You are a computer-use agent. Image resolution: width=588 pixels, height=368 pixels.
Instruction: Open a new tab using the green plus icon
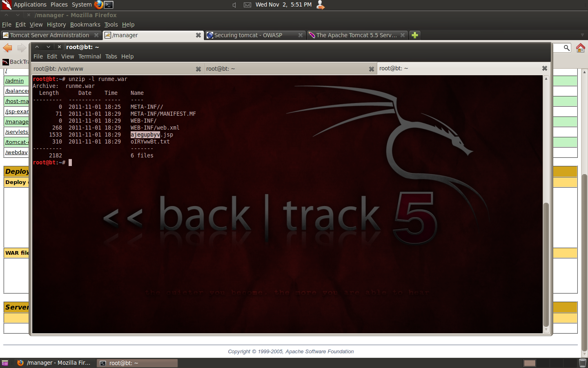pyautogui.click(x=414, y=35)
